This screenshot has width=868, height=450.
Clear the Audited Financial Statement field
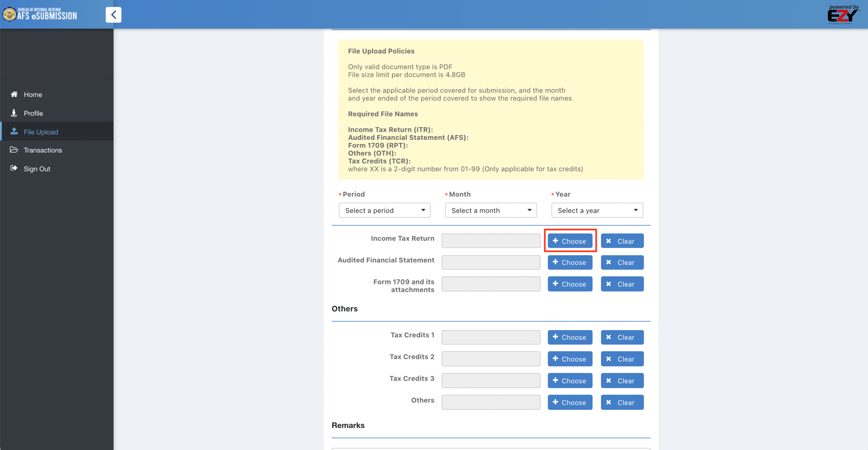pos(621,262)
